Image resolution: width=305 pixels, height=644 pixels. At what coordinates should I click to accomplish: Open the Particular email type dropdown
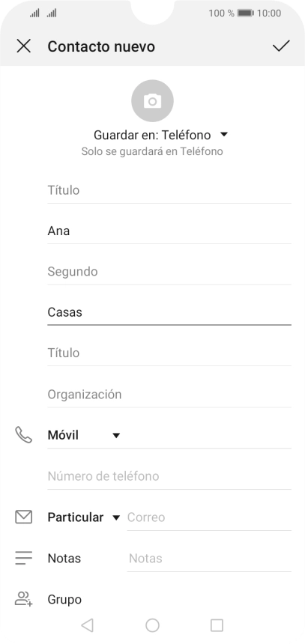[x=84, y=517]
